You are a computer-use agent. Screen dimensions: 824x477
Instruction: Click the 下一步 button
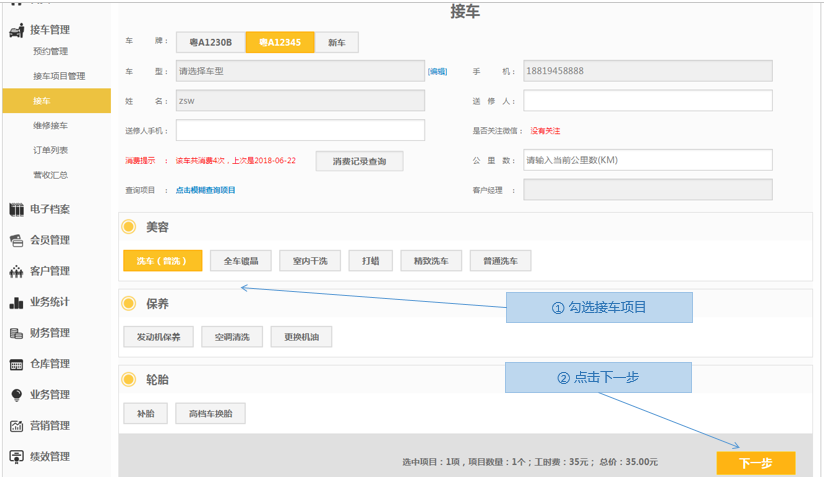pyautogui.click(x=755, y=463)
